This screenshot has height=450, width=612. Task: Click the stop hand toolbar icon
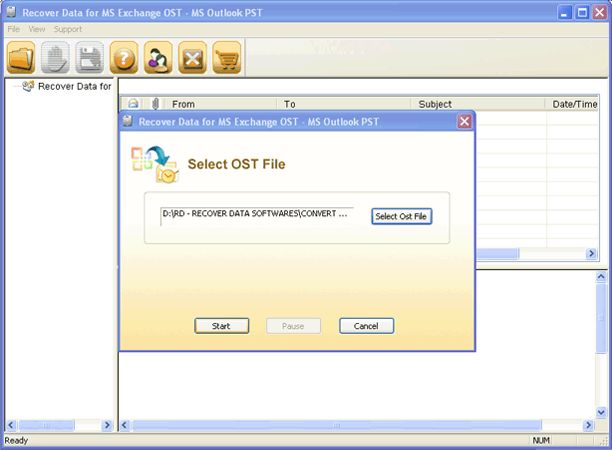[55, 58]
